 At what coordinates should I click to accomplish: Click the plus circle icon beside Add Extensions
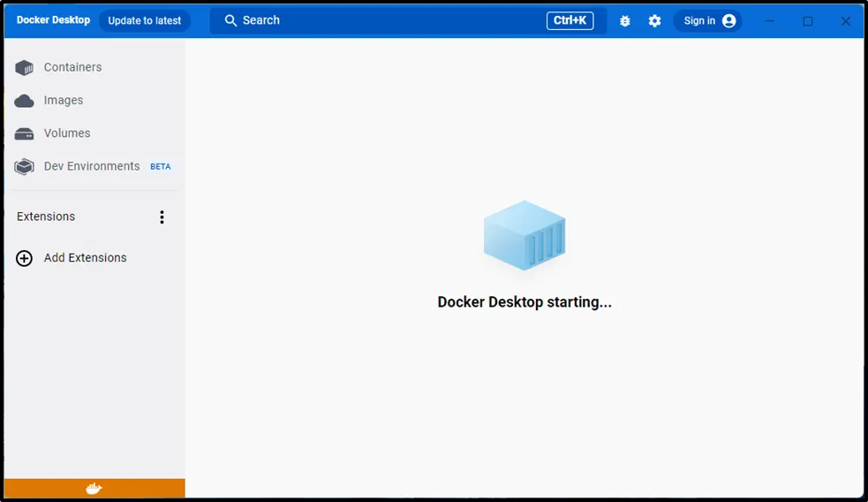(x=25, y=258)
